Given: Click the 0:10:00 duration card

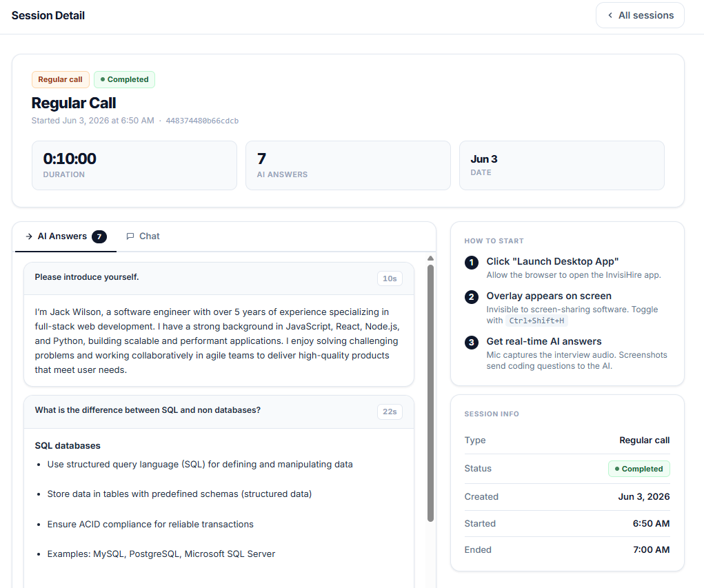Looking at the screenshot, I should tap(134, 165).
